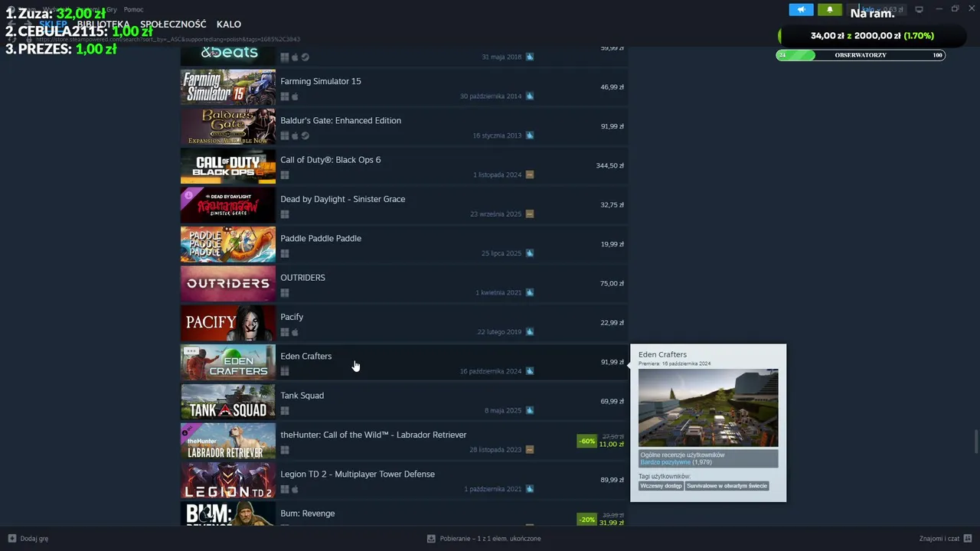Viewport: 980px width, 551px height.
Task: Click the Bardzo pozytywne review summary
Action: coord(665,462)
